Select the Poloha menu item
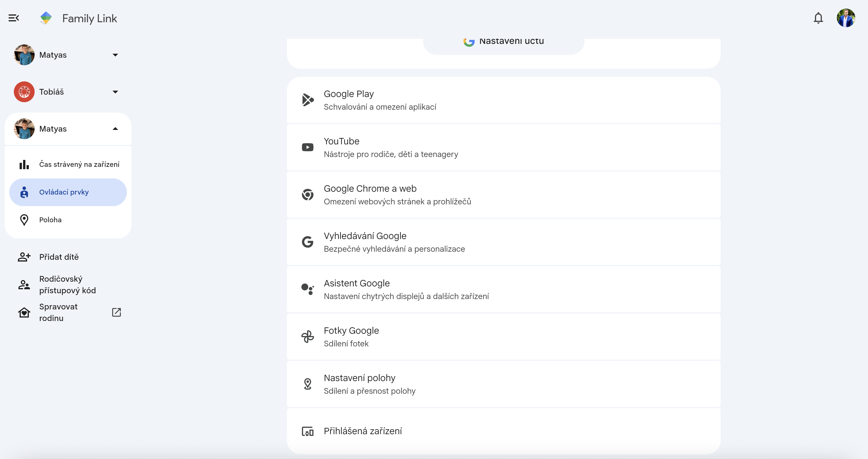This screenshot has height=459, width=868. tap(50, 220)
